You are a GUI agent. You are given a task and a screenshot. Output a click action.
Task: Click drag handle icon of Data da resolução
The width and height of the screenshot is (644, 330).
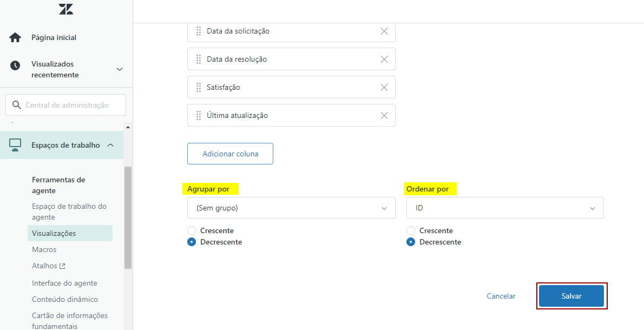click(199, 60)
